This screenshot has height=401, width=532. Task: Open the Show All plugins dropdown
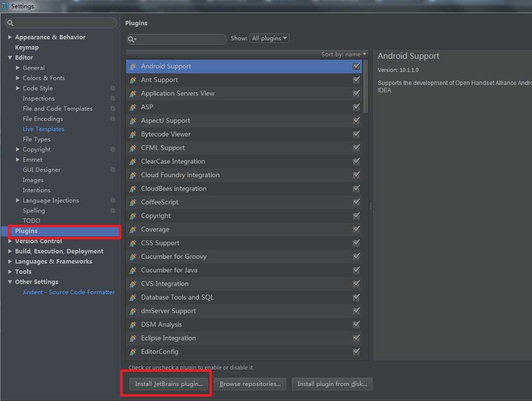269,38
